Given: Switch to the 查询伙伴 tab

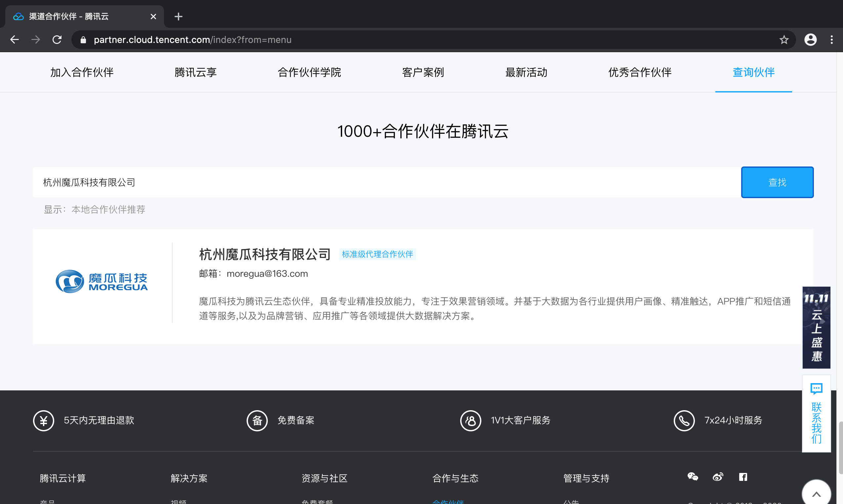Looking at the screenshot, I should (x=753, y=72).
